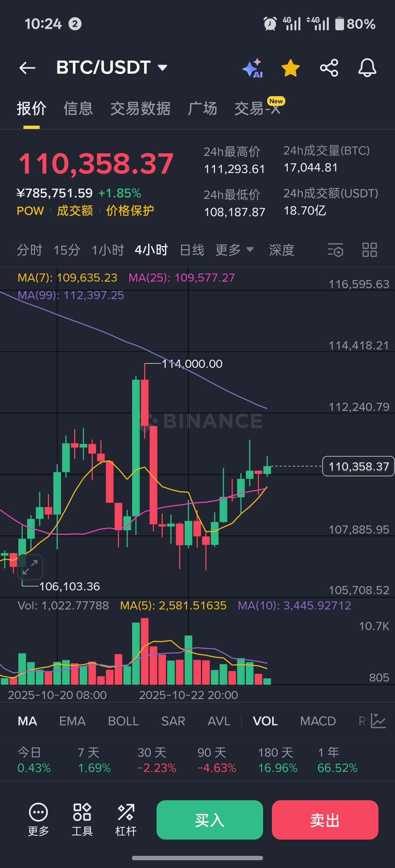Open chart settings icon beside depth
The image size is (395, 868).
click(x=336, y=250)
